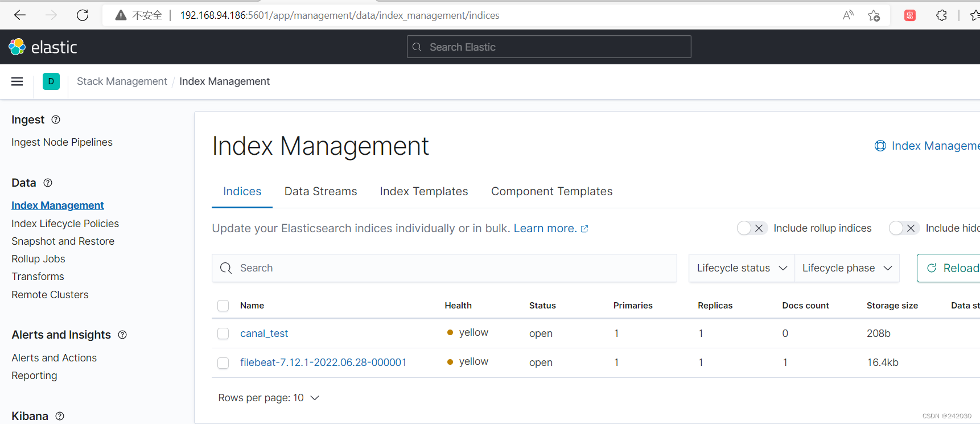Sort by the Status column header
This screenshot has height=424, width=980.
542,306
